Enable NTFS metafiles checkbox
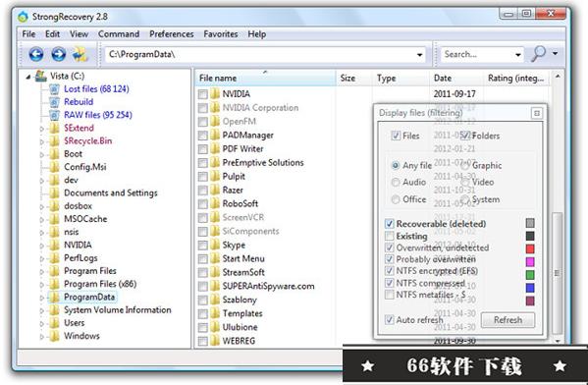The width and height of the screenshot is (588, 385). tap(390, 295)
